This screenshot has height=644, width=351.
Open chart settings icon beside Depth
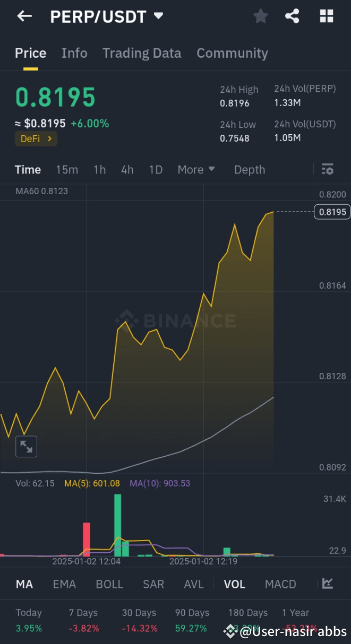[328, 169]
